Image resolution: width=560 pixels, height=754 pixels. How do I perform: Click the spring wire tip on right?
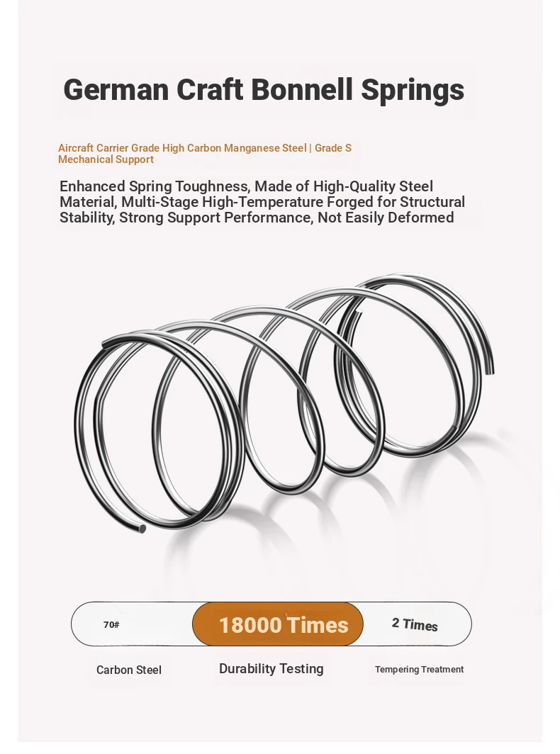pyautogui.click(x=491, y=369)
